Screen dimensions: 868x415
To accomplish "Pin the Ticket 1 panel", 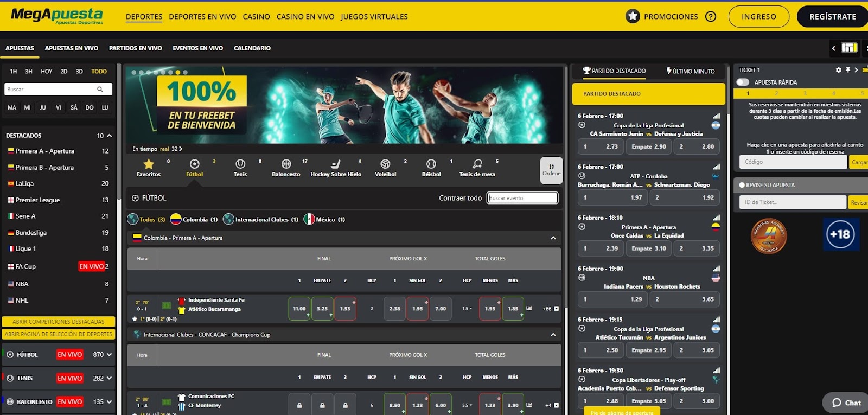I will tap(847, 70).
